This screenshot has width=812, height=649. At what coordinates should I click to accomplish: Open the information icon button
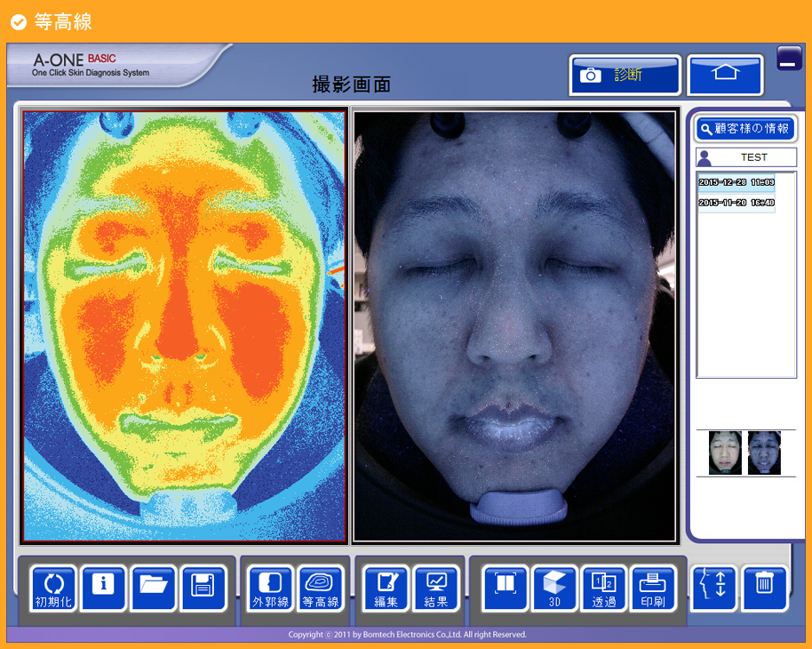tap(104, 589)
